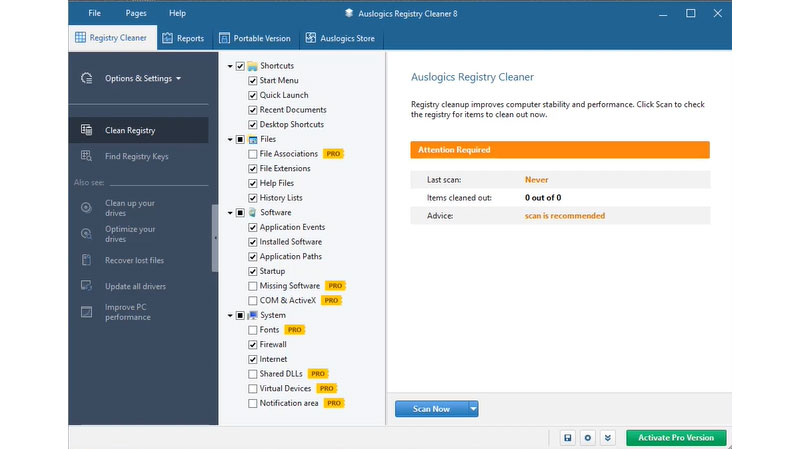Click the Clean up your drives icon
The width and height of the screenshot is (800, 450).
(86, 208)
